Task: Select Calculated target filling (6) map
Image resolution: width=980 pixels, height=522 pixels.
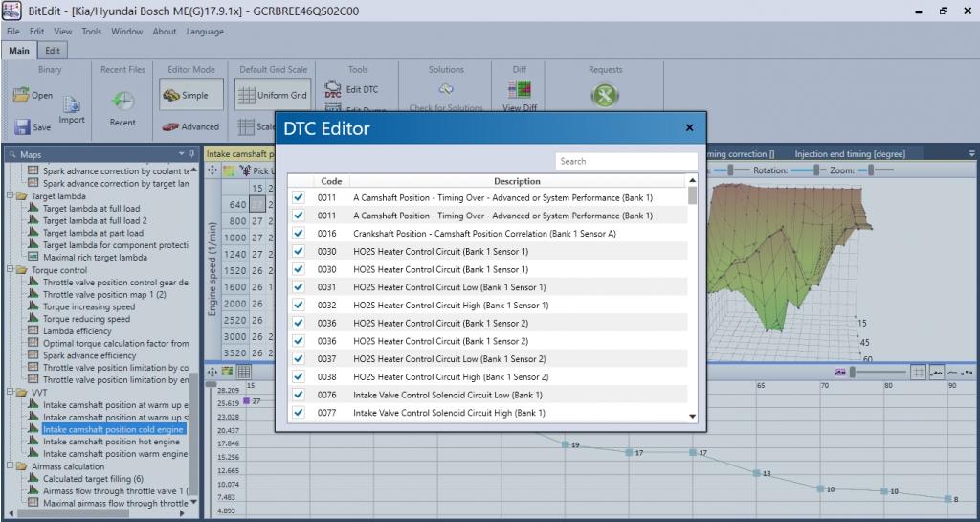Action: [93, 478]
